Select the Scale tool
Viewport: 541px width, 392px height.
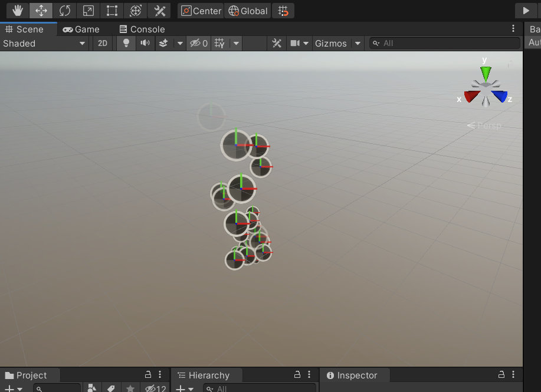[88, 11]
